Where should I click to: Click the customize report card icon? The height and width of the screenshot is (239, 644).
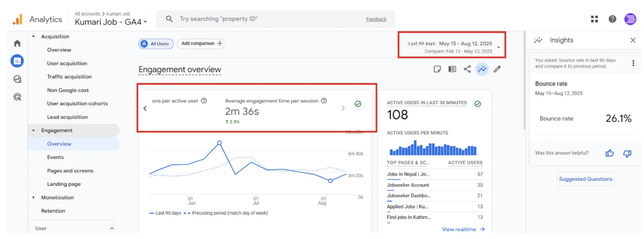coord(437,69)
